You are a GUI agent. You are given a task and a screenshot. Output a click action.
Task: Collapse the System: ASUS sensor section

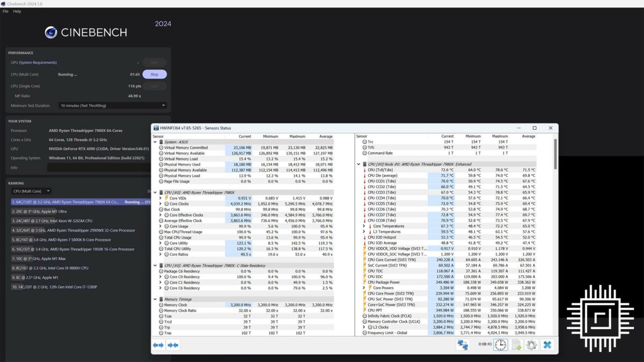[x=155, y=142]
